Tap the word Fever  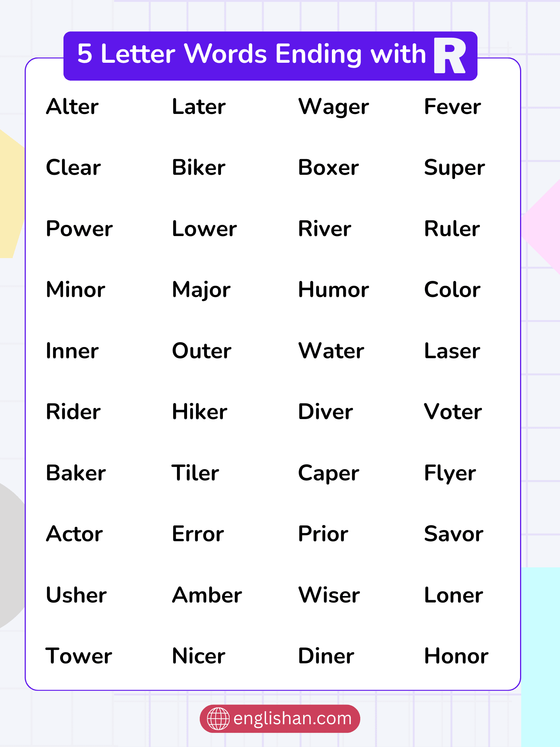pos(452,107)
